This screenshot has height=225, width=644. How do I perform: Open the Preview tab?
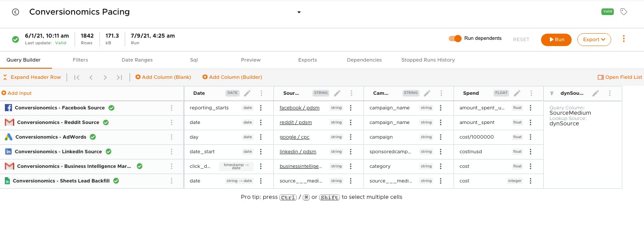(x=251, y=60)
